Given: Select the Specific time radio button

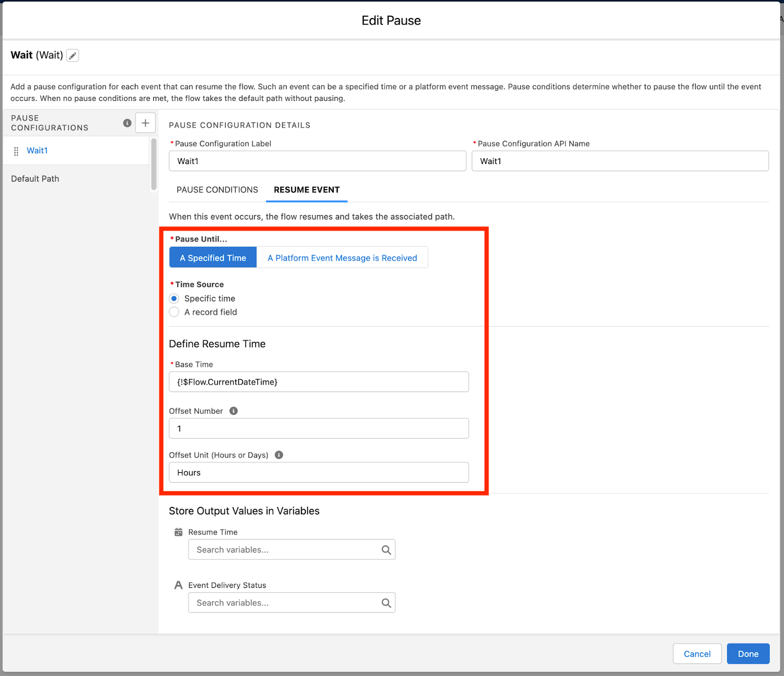Looking at the screenshot, I should pyautogui.click(x=174, y=298).
